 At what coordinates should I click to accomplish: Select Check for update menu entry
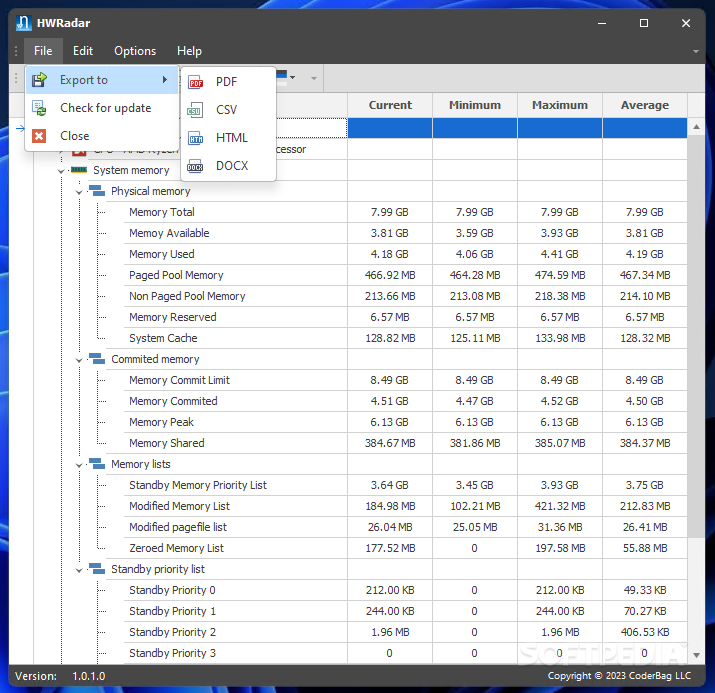(x=102, y=108)
